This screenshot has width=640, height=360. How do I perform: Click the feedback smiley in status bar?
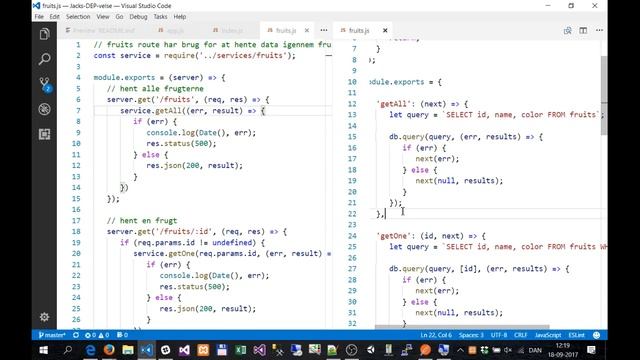tap(596, 335)
